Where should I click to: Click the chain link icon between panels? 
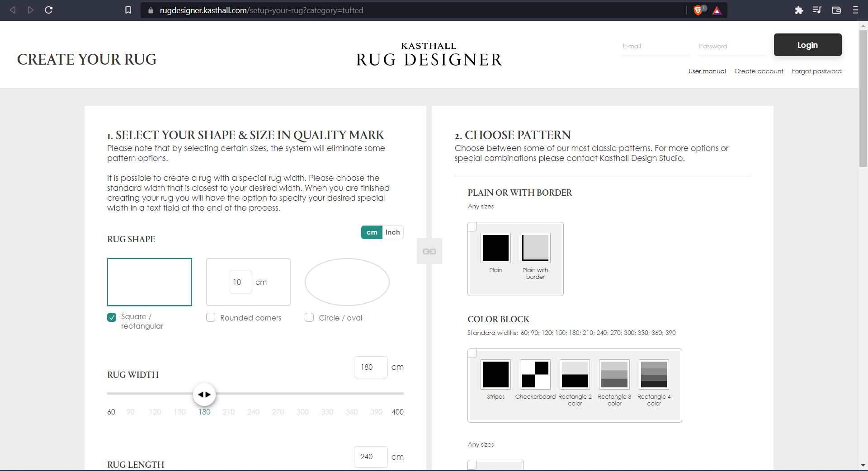[429, 251]
